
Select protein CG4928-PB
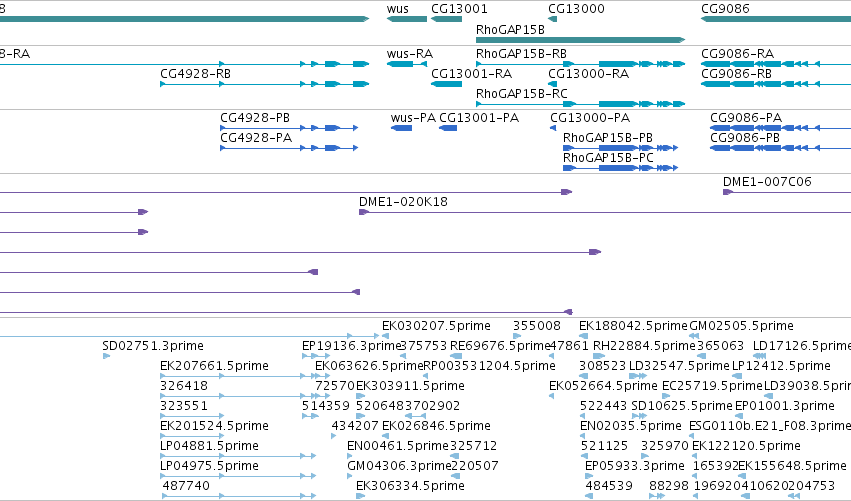(x=255, y=118)
